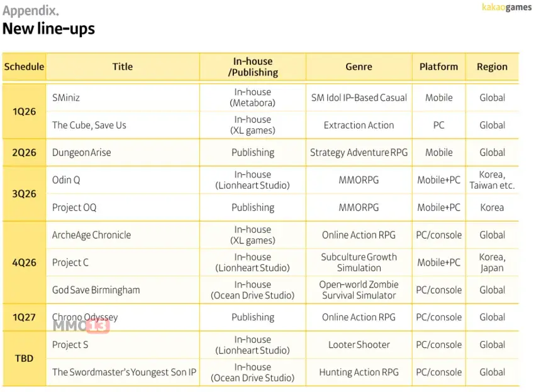Select The Cube, Save Us title

point(89,125)
